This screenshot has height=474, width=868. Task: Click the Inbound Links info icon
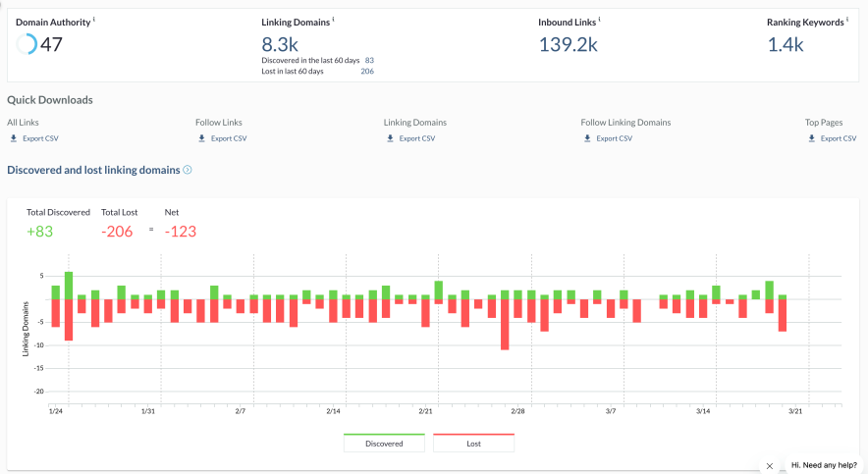click(x=600, y=20)
